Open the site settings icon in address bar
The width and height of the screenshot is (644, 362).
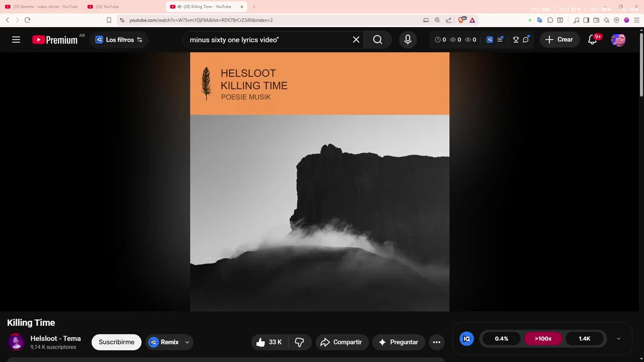pos(122,20)
